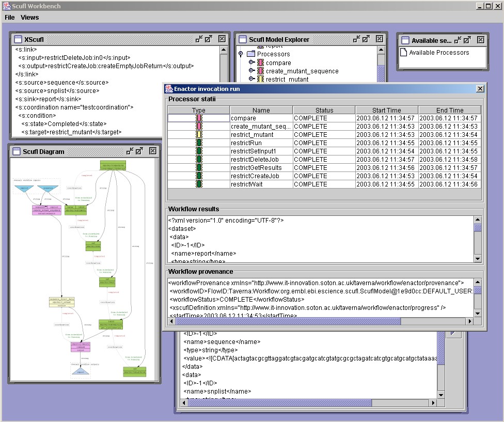
Task: Click the Start Time column header
Action: [386, 110]
